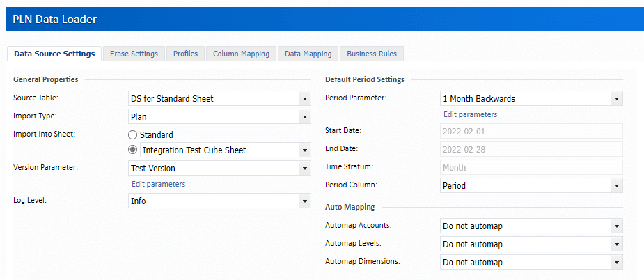This screenshot has height=280, width=644.
Task: Open the Integration Test Cube Sheet dropdown
Action: point(304,150)
